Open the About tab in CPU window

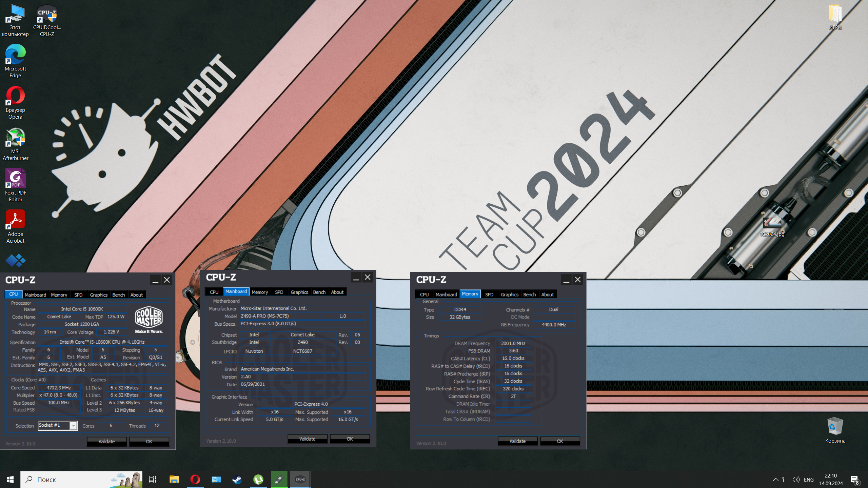(x=137, y=294)
